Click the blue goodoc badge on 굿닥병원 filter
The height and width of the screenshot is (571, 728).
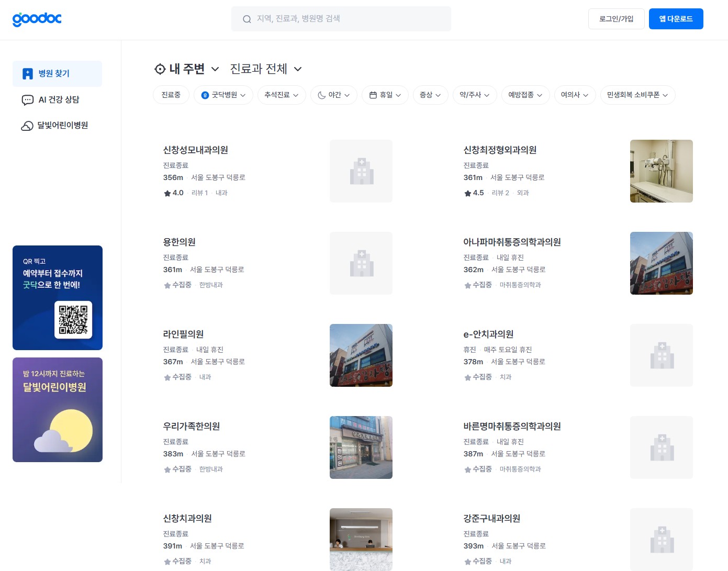tap(204, 95)
